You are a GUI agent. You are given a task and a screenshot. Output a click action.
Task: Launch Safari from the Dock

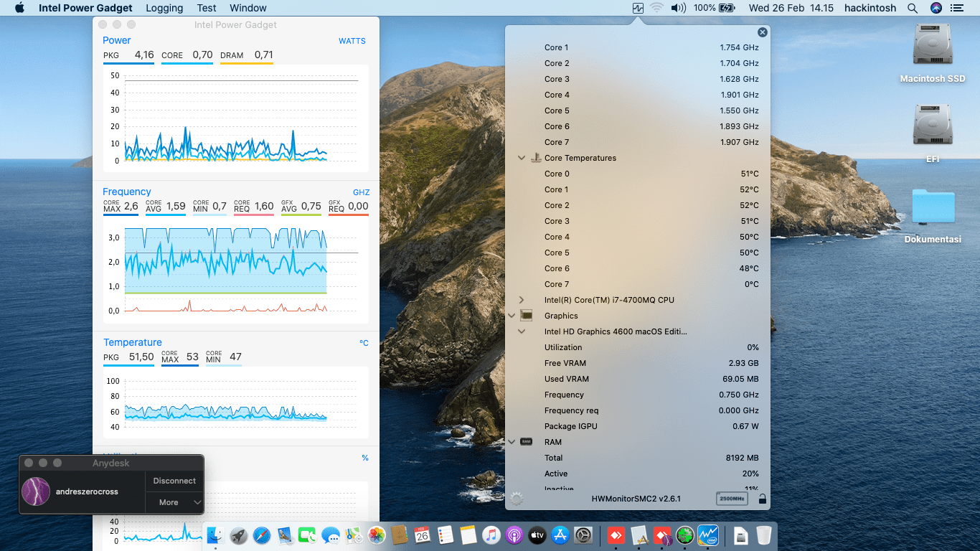262,534
